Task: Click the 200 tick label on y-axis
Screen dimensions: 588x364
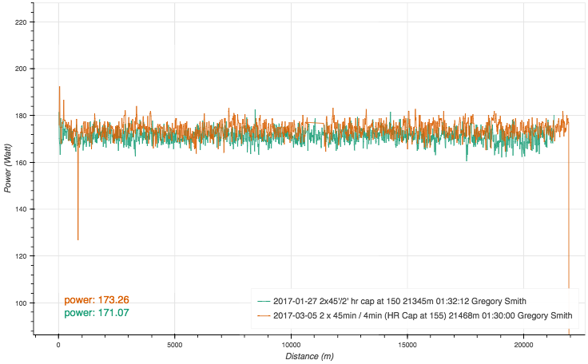Action: (21, 69)
